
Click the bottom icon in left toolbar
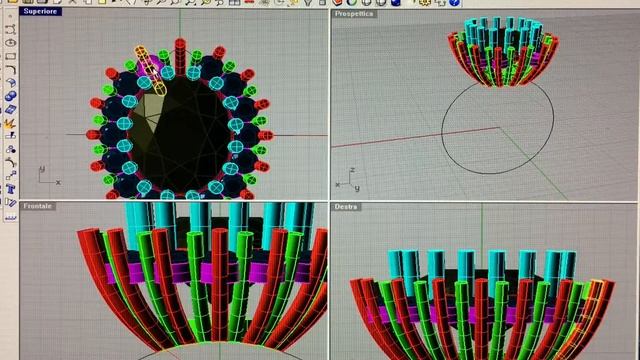[x=11, y=217]
